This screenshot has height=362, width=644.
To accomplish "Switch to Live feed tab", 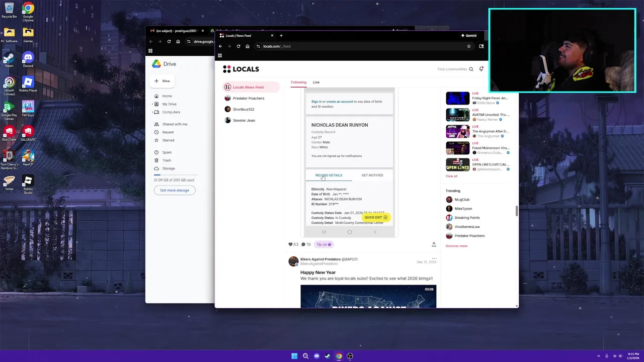I will click(x=316, y=82).
